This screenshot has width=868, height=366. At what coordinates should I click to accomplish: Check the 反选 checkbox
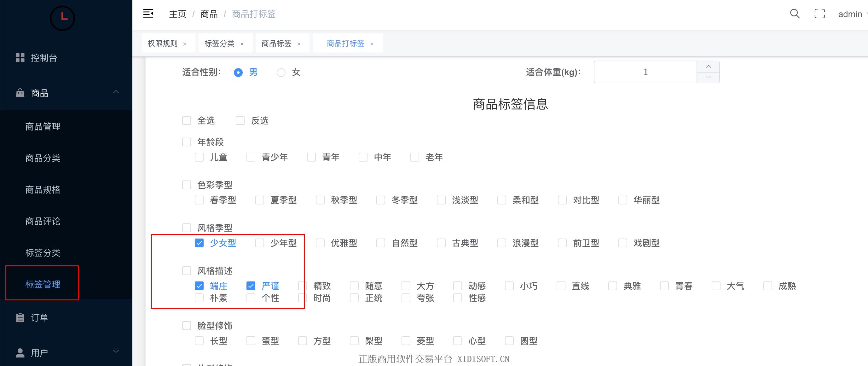pyautogui.click(x=240, y=121)
